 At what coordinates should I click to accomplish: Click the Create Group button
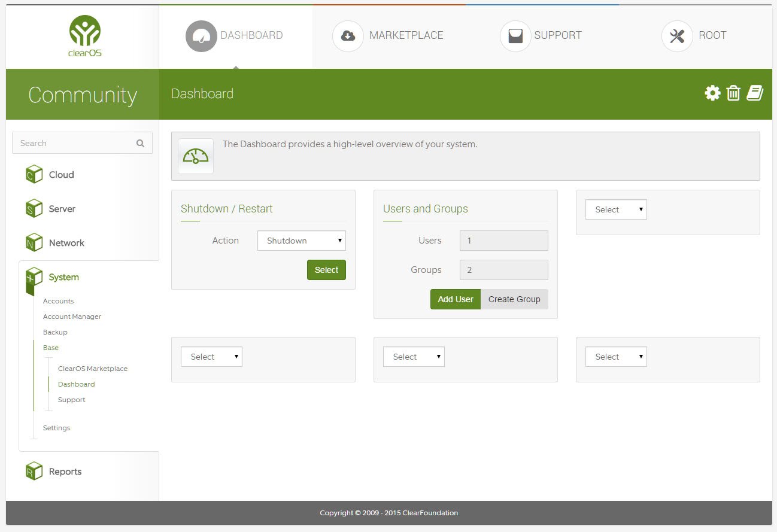coord(514,299)
